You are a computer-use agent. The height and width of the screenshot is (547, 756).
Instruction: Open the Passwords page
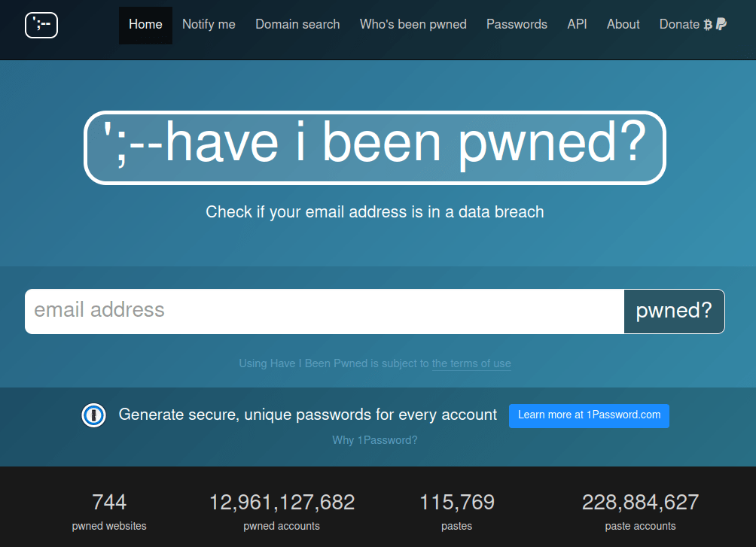517,25
